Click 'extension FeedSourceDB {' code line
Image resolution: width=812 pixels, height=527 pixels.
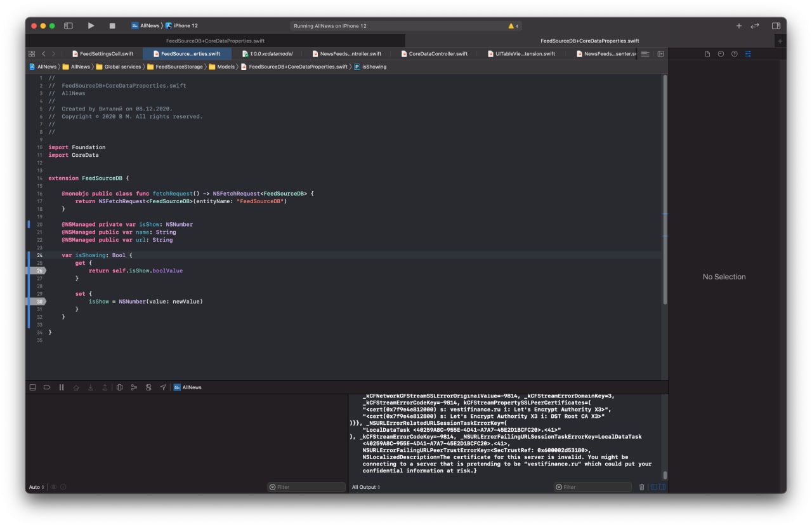point(88,178)
